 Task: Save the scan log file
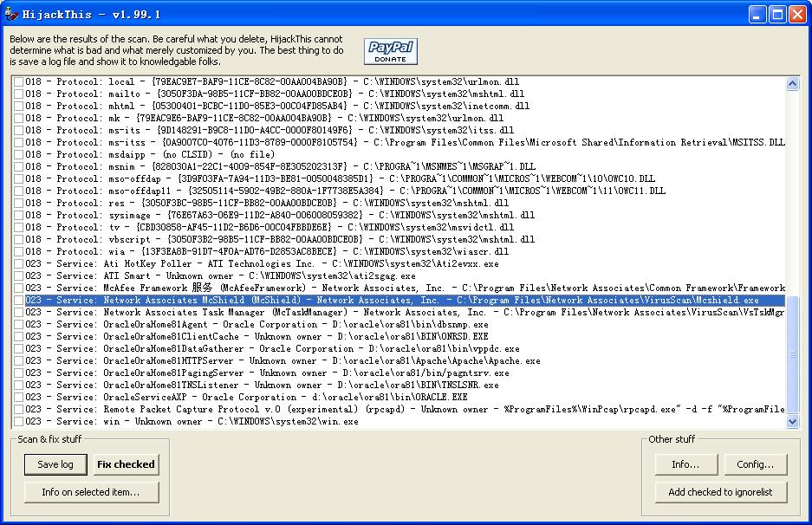point(55,464)
